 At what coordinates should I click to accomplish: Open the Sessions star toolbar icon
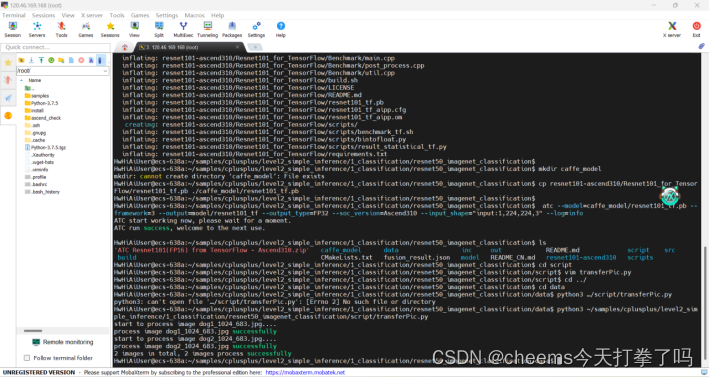pyautogui.click(x=110, y=30)
